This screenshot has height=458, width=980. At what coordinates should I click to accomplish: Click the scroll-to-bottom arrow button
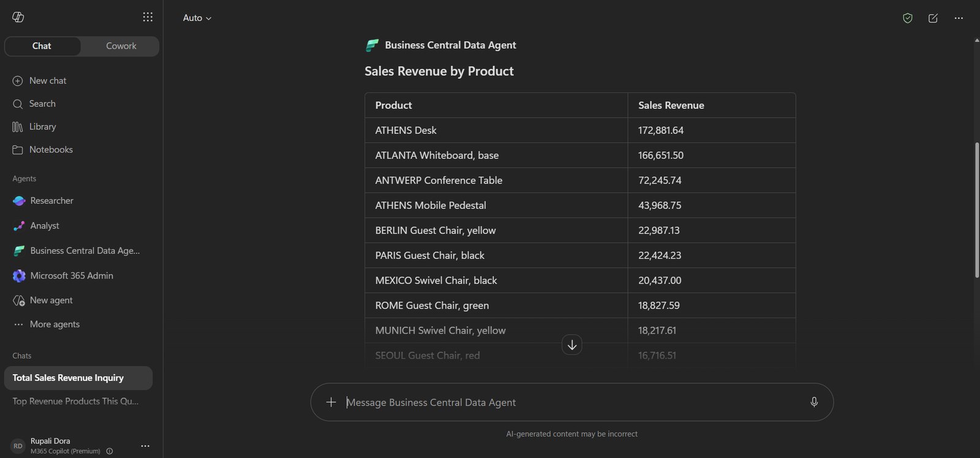[572, 345]
